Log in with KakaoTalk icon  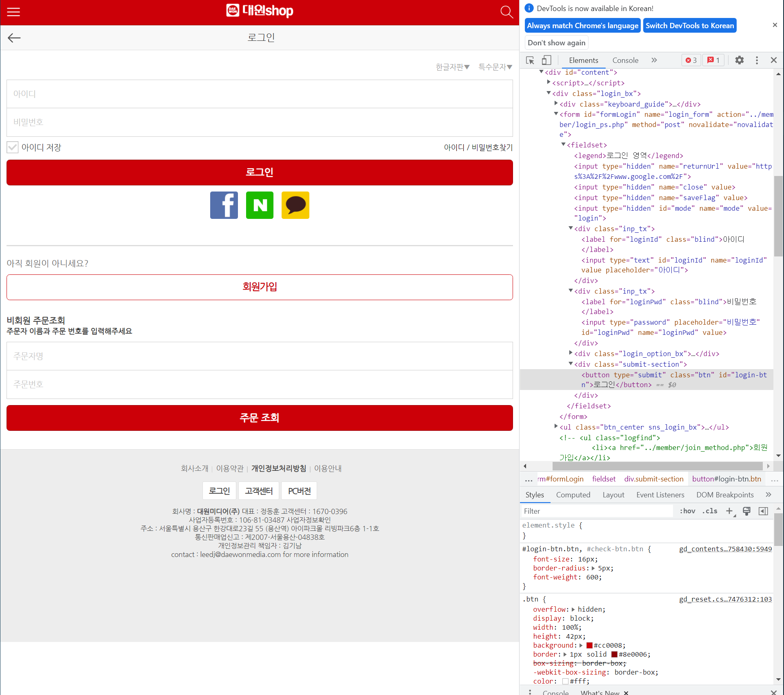click(x=295, y=205)
